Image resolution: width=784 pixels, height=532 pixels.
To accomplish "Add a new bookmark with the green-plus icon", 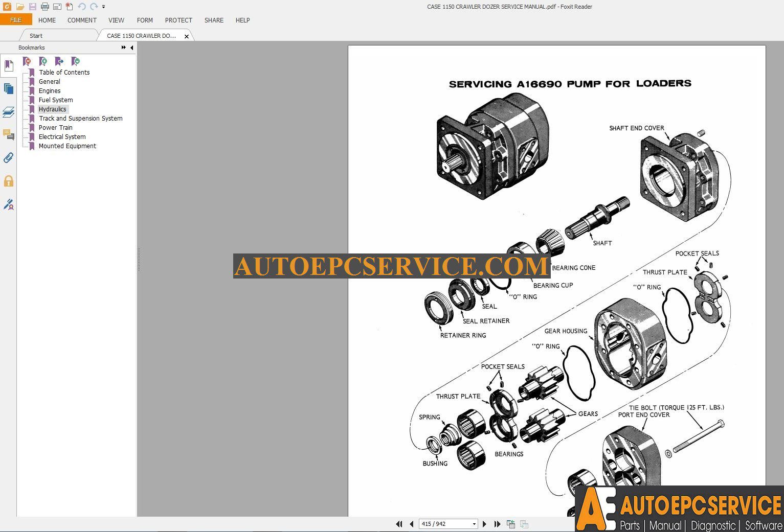I will (x=43, y=61).
